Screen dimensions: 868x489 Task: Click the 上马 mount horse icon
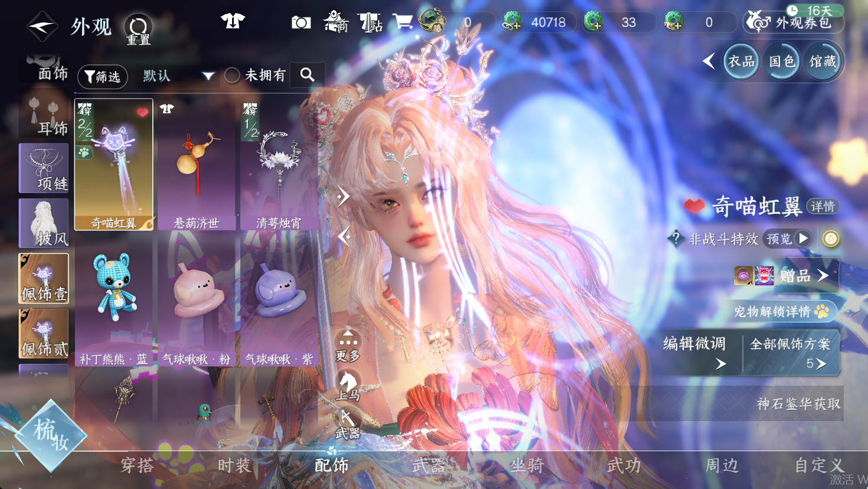click(348, 385)
